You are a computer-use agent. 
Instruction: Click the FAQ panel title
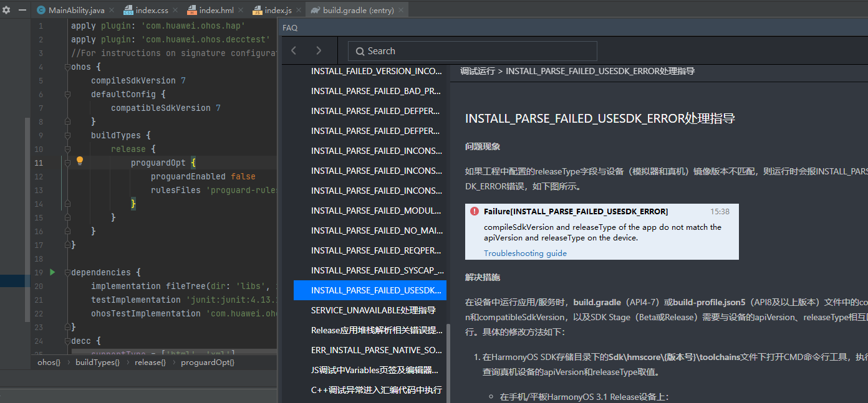290,28
